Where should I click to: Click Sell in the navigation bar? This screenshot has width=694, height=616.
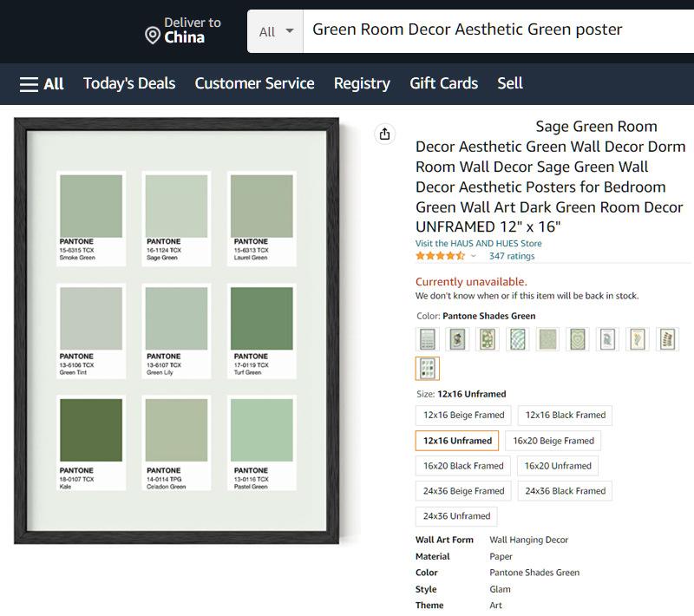tap(510, 83)
